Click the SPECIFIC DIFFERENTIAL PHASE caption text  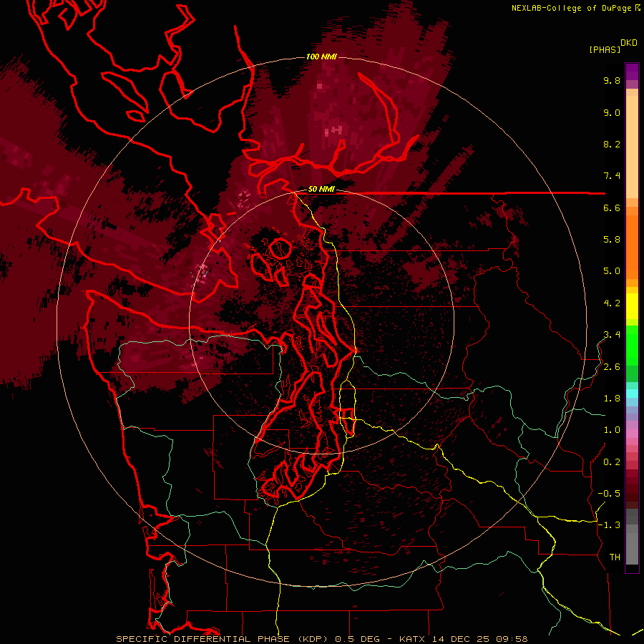pyautogui.click(x=203, y=639)
